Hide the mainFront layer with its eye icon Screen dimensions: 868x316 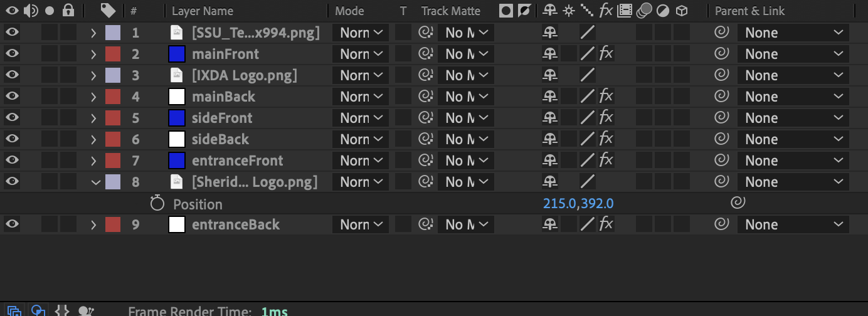(x=12, y=54)
